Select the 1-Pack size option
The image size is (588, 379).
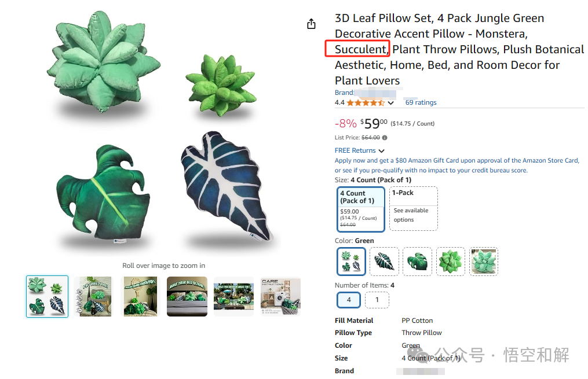(x=413, y=209)
